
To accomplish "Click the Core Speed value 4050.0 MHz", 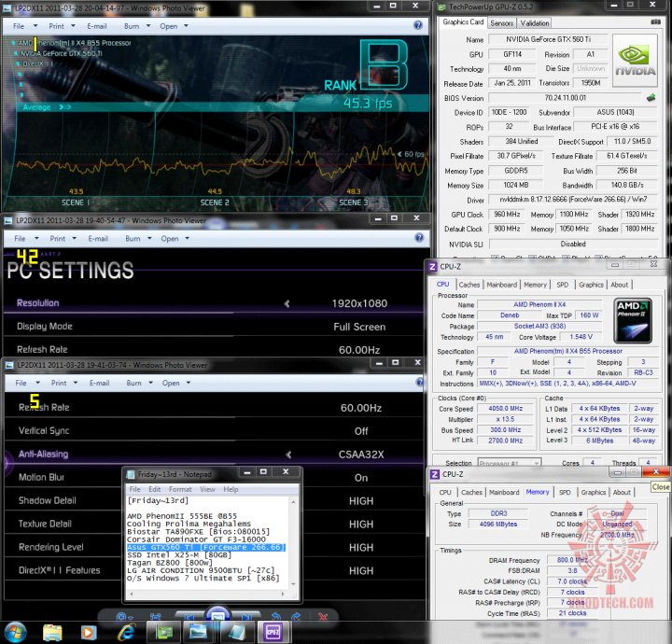I will [505, 409].
